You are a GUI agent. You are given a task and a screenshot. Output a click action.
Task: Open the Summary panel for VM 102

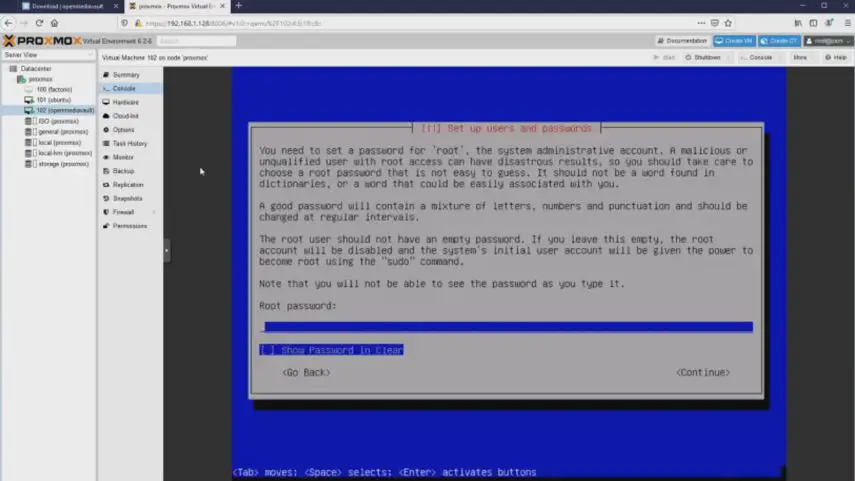(126, 75)
